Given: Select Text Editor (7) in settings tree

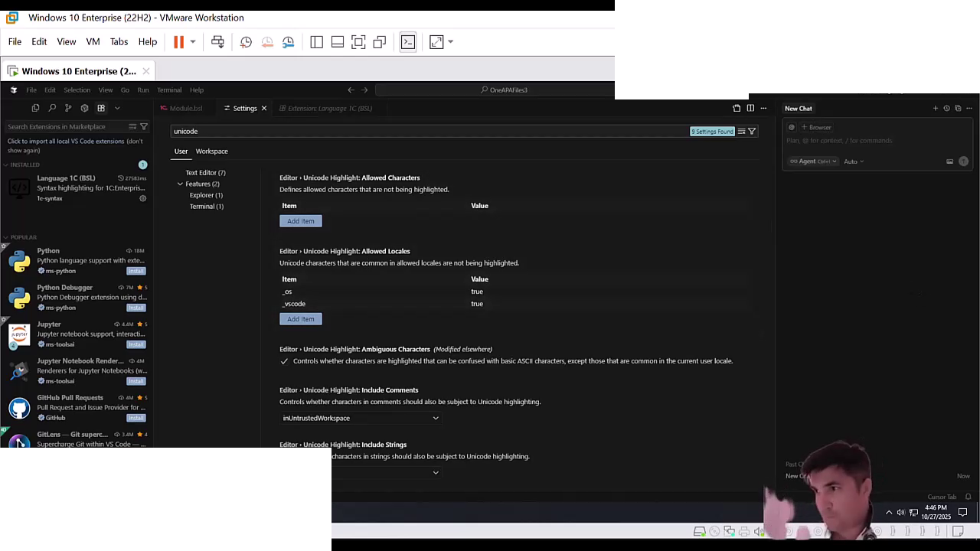Looking at the screenshot, I should coord(205,173).
